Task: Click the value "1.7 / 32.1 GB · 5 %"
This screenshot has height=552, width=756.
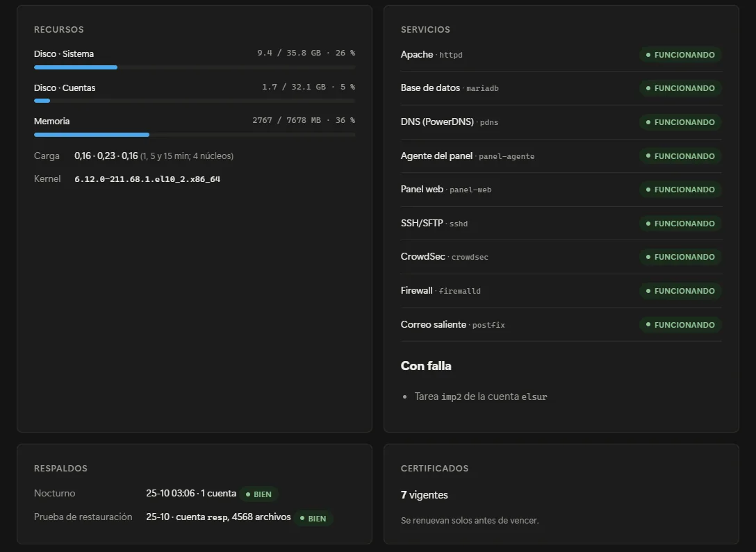Action: click(309, 87)
